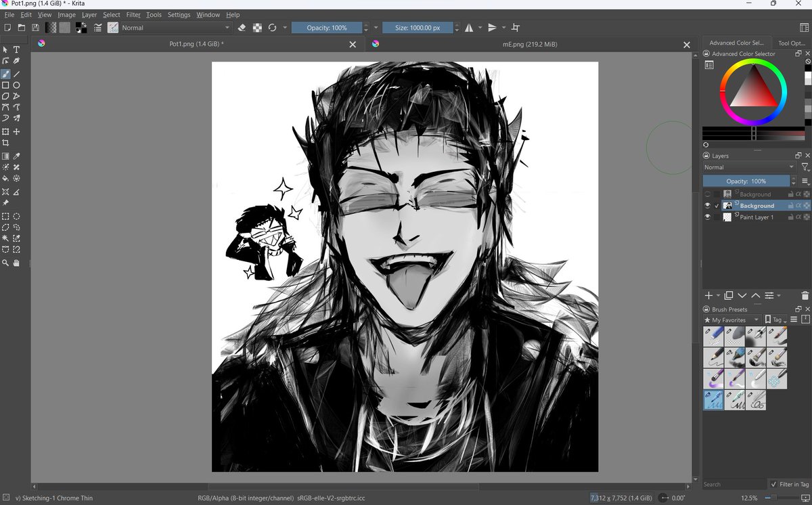Viewport: 812px width, 505px height.
Task: Select the Elliptical Selection tool
Action: tap(17, 217)
